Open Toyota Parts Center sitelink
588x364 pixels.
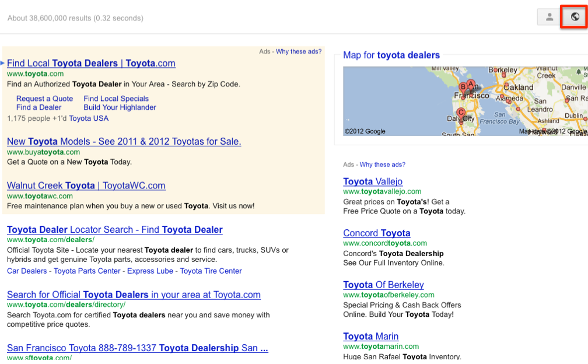(x=87, y=271)
